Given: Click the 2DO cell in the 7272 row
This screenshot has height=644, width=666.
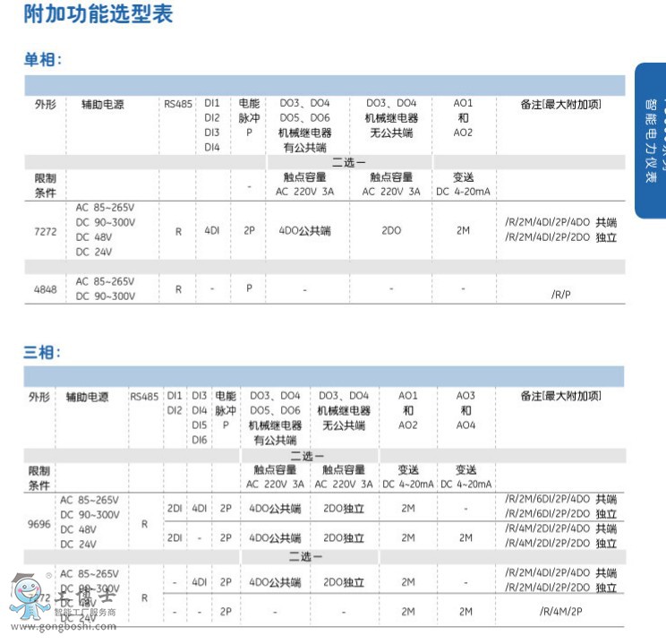Looking at the screenshot, I should pos(391,230).
